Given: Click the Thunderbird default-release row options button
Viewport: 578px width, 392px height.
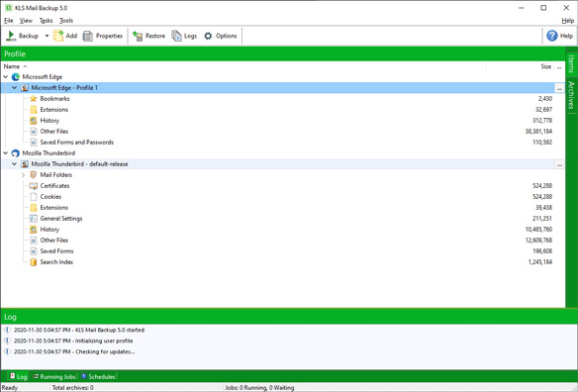Looking at the screenshot, I should [559, 164].
